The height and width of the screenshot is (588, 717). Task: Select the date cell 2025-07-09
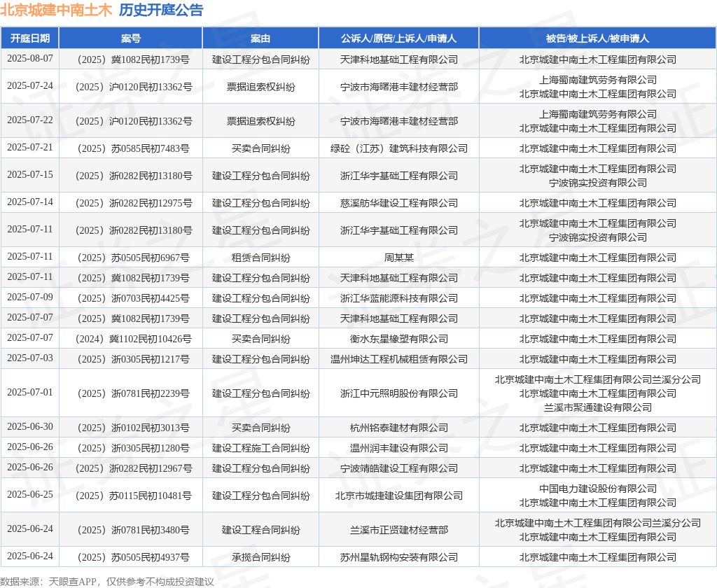[30, 297]
